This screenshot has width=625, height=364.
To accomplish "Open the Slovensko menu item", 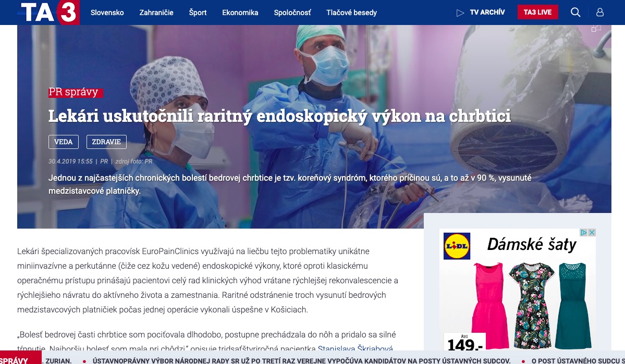I will tap(107, 12).
